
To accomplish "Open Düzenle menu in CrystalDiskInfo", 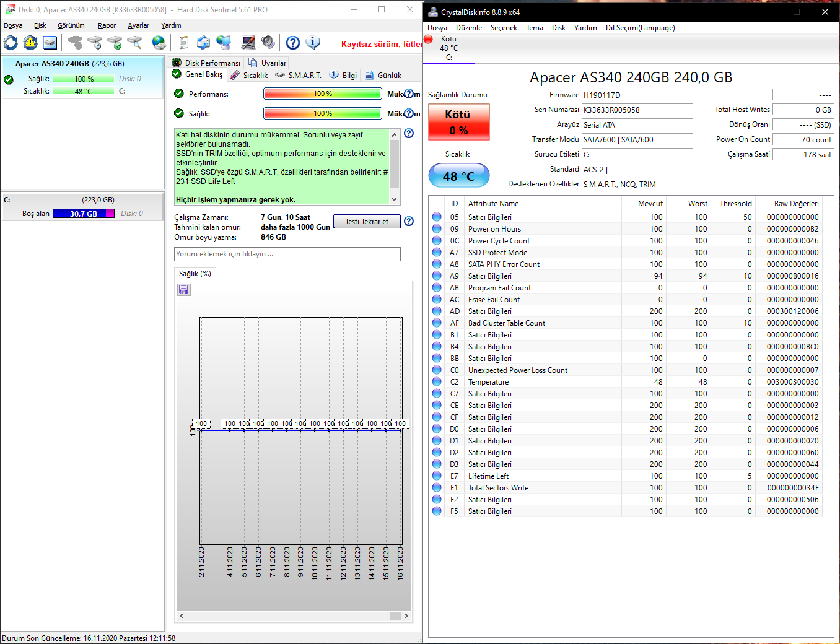I will (x=469, y=28).
